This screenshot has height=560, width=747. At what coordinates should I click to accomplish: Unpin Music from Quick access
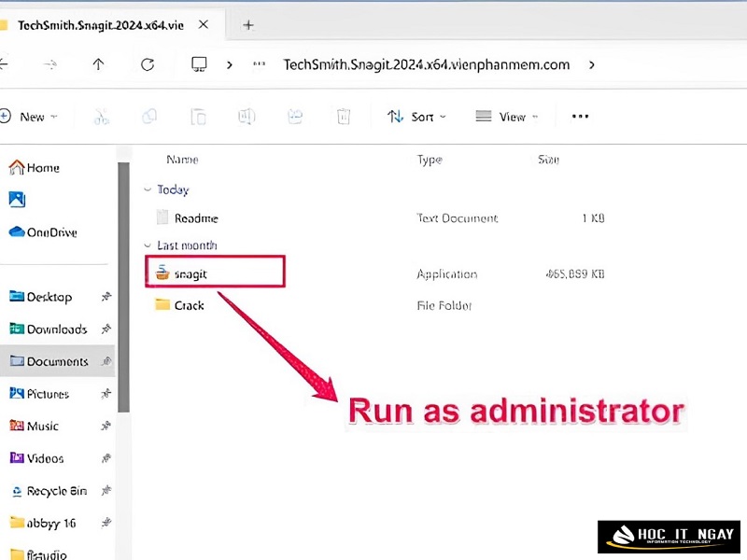click(x=106, y=426)
